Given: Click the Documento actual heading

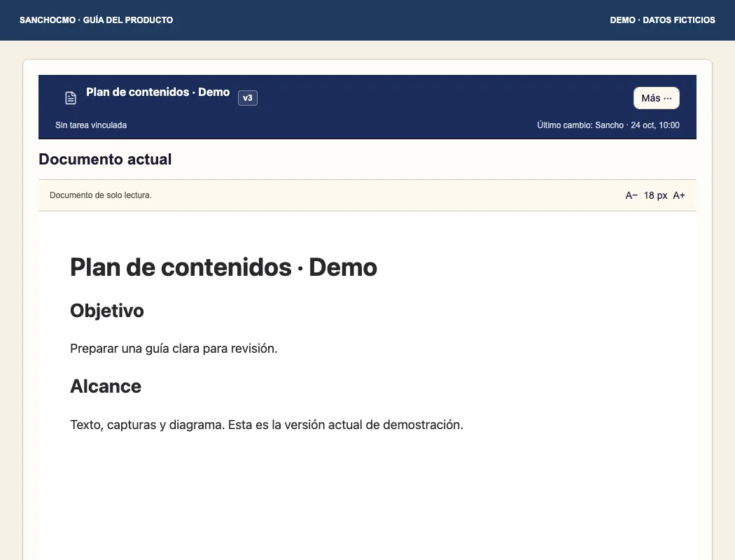Looking at the screenshot, I should point(105,160).
